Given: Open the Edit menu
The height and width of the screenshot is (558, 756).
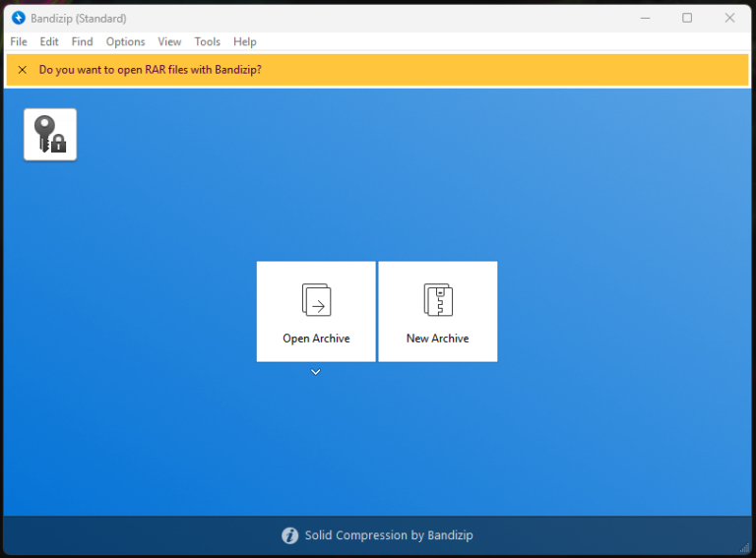Looking at the screenshot, I should click(49, 42).
